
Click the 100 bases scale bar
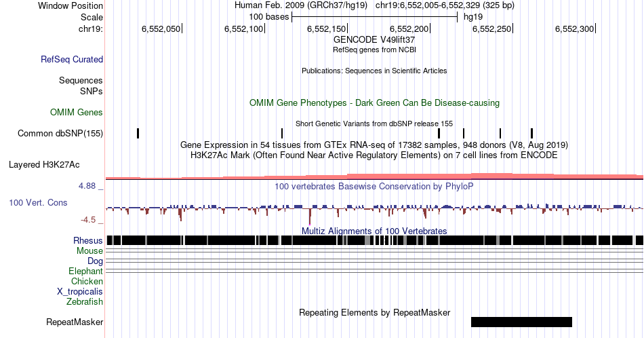[x=374, y=17]
